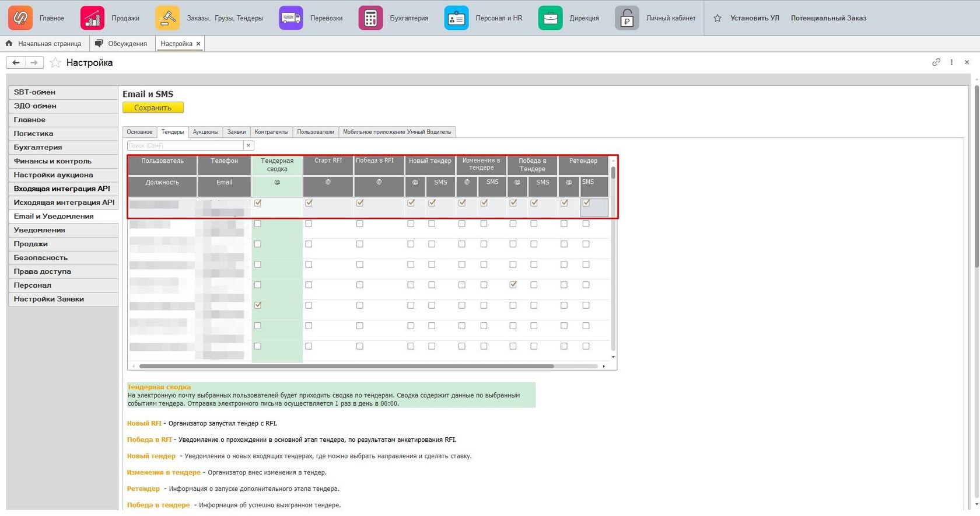Open the Личный кабинет padlock icon
This screenshot has width=980, height=516.
(x=627, y=18)
